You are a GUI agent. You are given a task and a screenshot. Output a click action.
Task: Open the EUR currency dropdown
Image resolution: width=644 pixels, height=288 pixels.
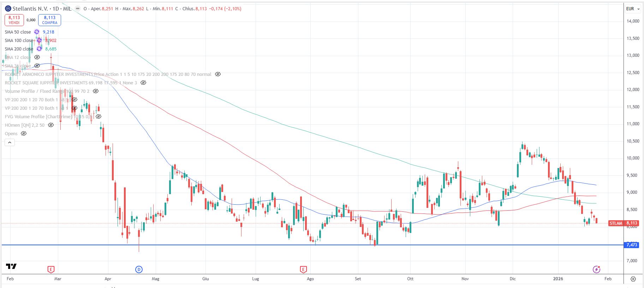click(633, 9)
